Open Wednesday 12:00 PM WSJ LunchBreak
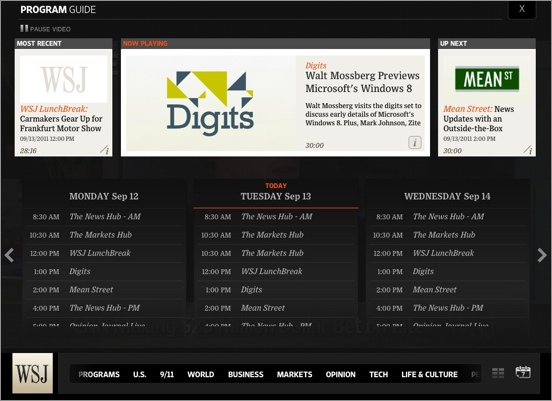552x401 pixels. click(x=448, y=253)
